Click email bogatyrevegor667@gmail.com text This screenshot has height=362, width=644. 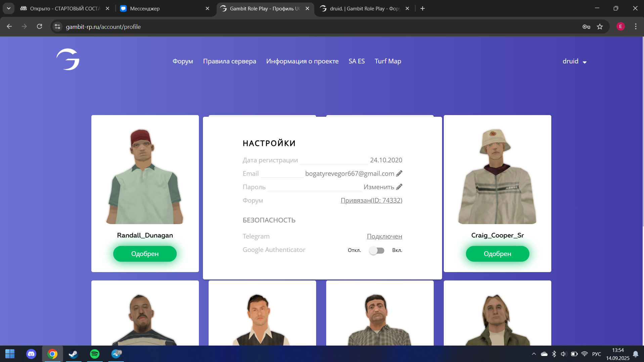(x=349, y=173)
